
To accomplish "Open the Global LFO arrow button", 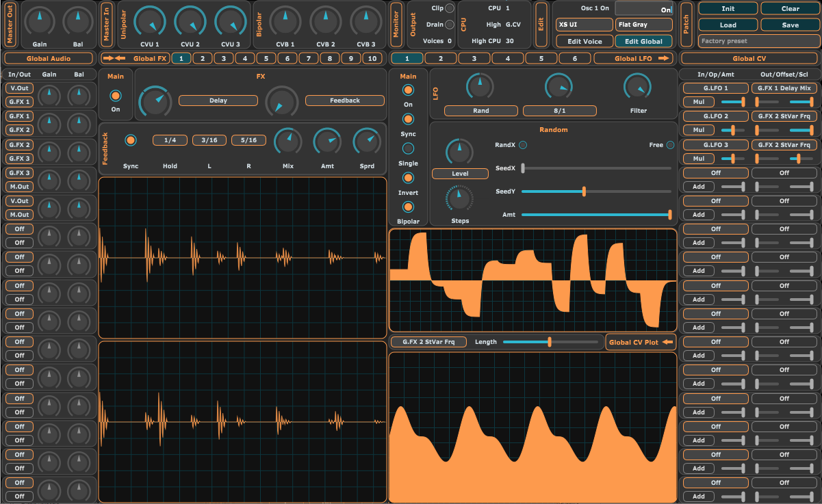I will coord(635,58).
